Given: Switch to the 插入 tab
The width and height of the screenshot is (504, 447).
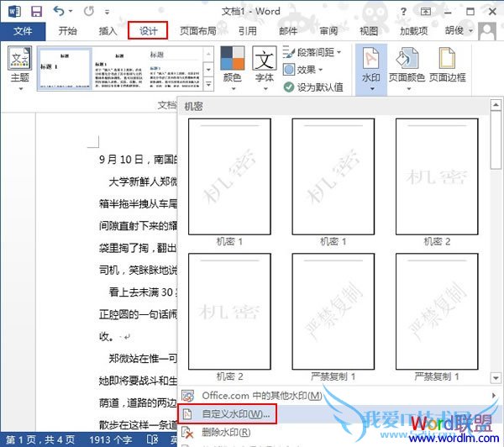Looking at the screenshot, I should (108, 31).
